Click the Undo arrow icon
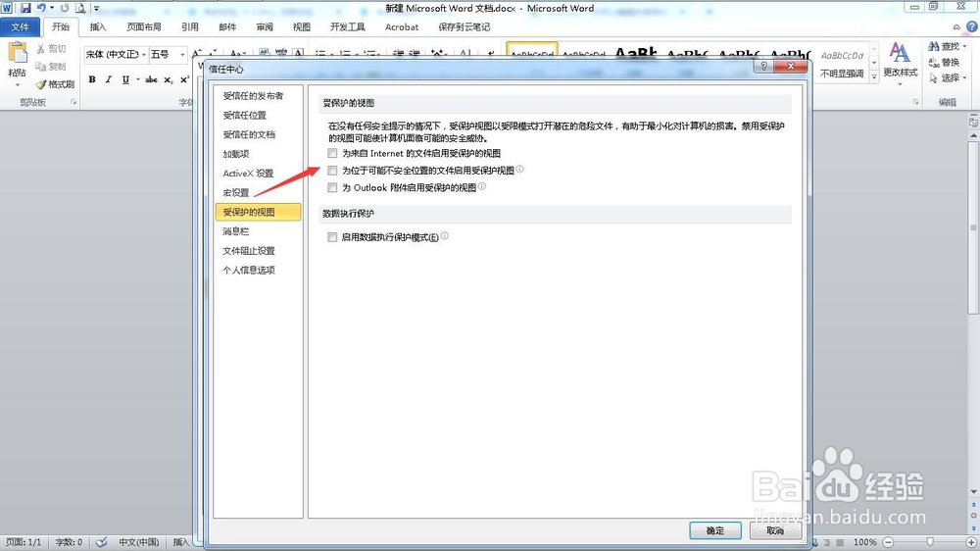This screenshot has height=551, width=980. 41,8
